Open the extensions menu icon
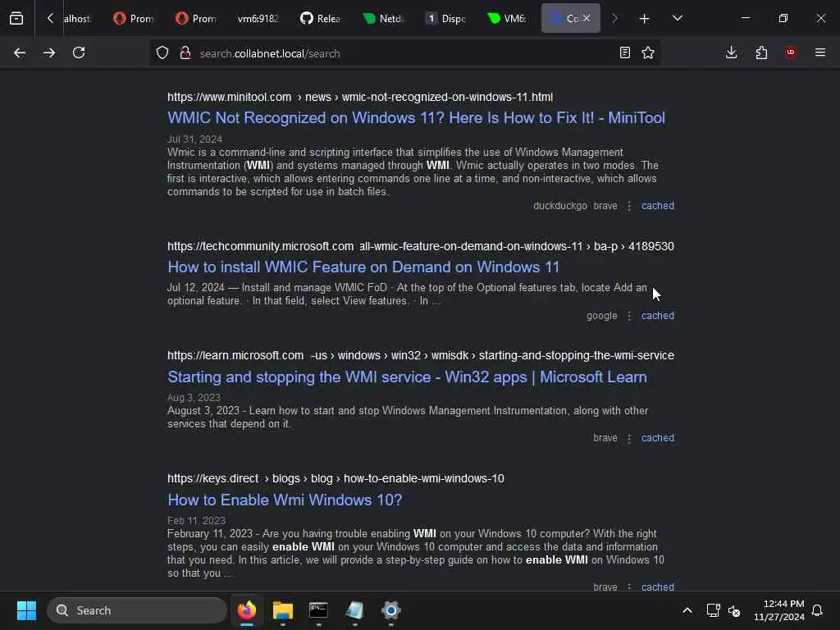Viewport: 840px width, 630px height. [761, 52]
